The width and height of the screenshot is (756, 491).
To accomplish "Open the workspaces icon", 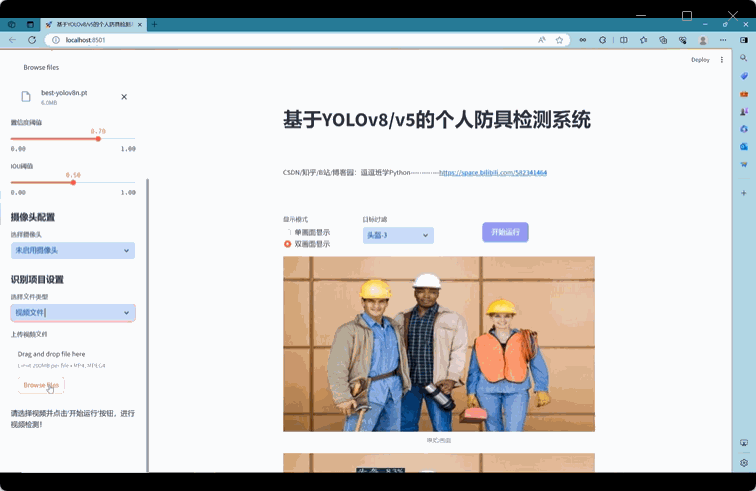I will (x=12, y=24).
